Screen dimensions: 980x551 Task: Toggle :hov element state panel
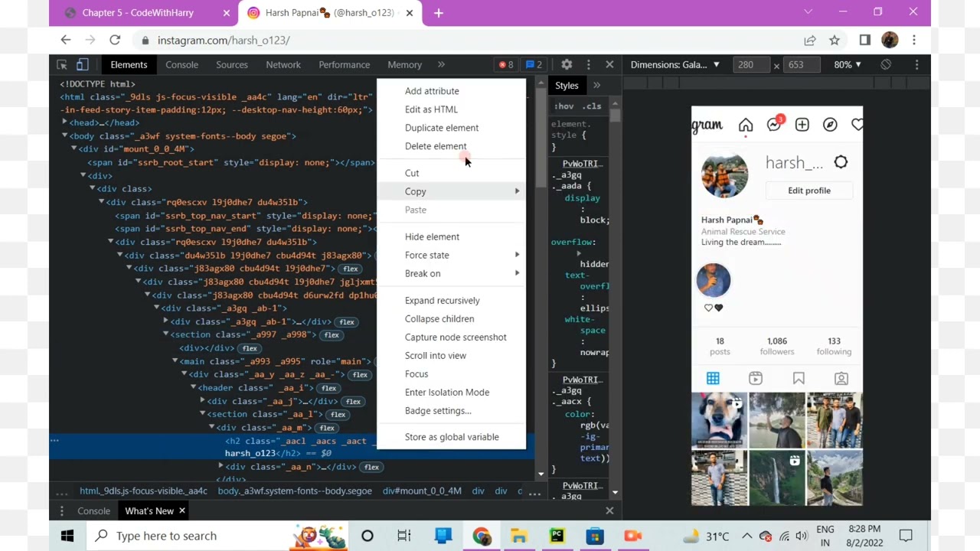(x=564, y=106)
